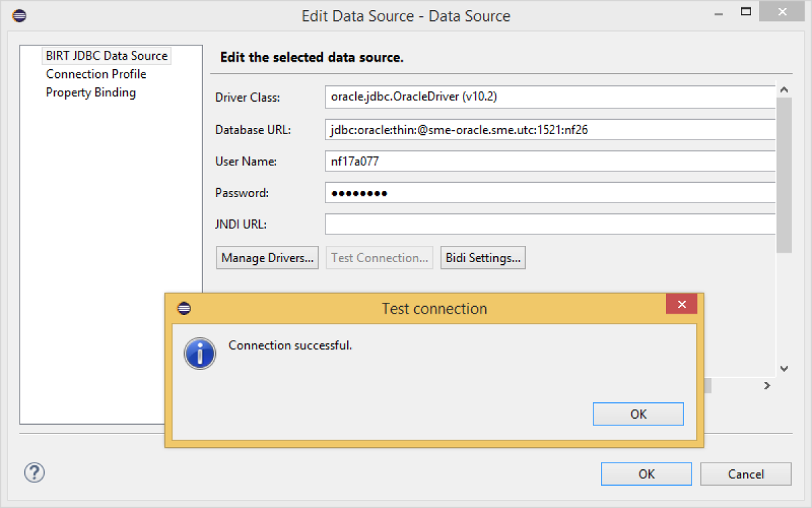This screenshot has height=508, width=812.
Task: Close the Test connection dialog
Action: 681,304
